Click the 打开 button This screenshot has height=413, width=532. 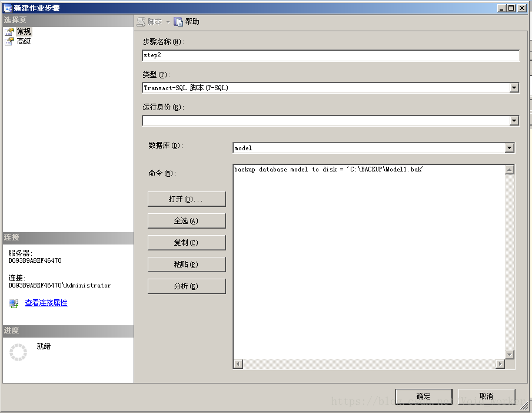[x=187, y=199]
